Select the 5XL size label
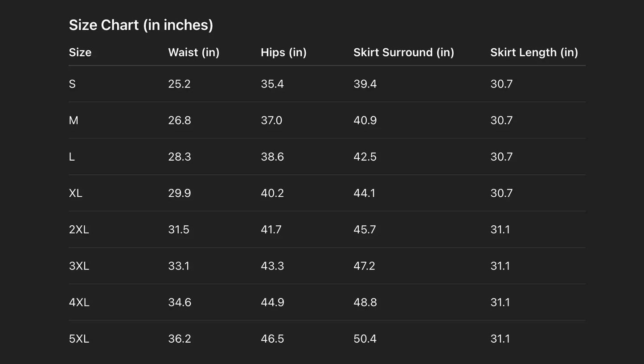This screenshot has width=644, height=364. pyautogui.click(x=79, y=339)
